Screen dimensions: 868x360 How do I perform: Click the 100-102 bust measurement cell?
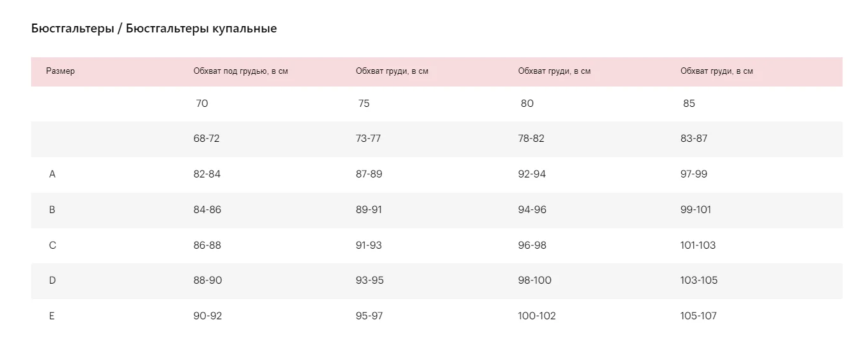[537, 316]
